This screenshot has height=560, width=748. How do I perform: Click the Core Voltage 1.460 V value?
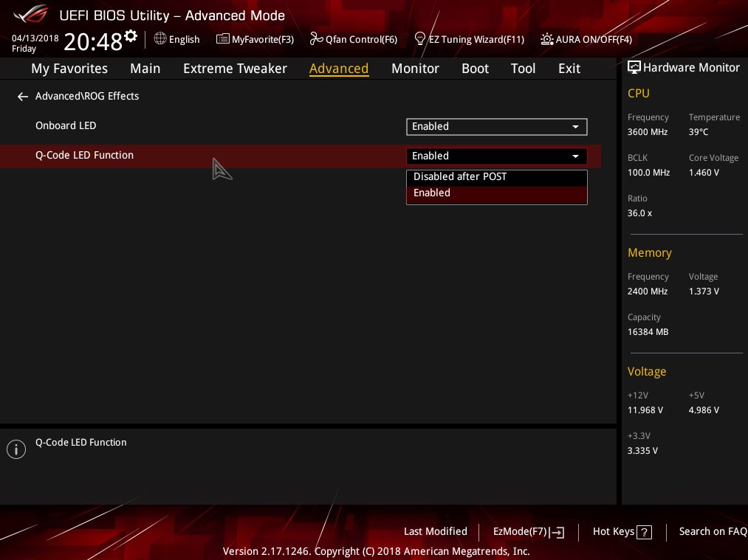(704, 173)
